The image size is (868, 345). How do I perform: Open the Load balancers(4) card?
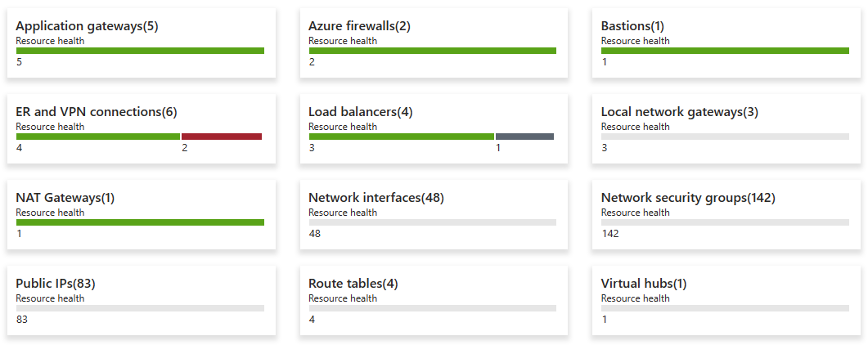pos(360,112)
